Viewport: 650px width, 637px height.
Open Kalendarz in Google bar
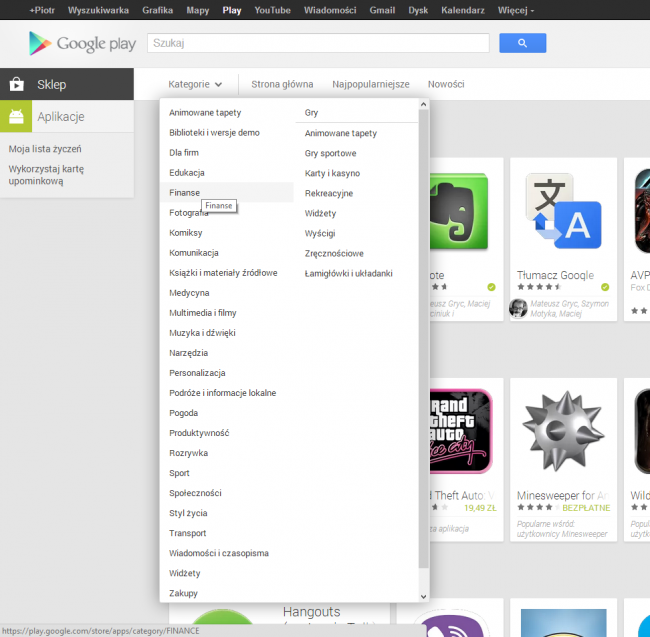463,10
